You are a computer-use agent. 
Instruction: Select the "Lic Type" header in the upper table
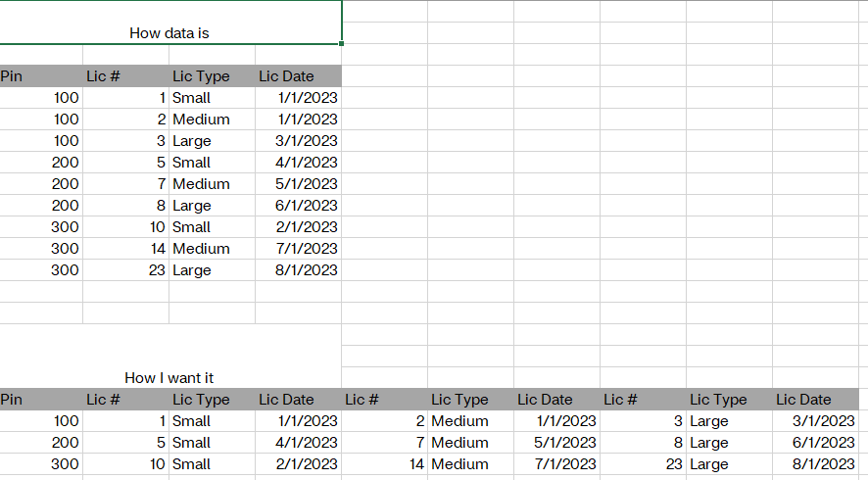click(202, 75)
